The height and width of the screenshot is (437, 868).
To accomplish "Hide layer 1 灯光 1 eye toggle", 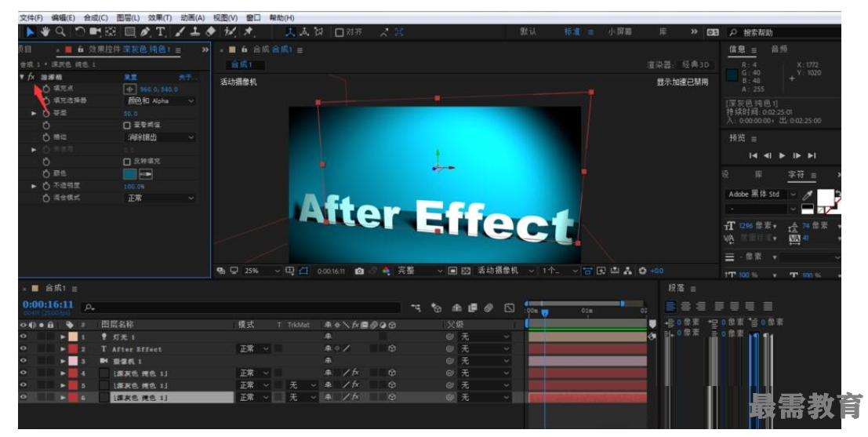I will pyautogui.click(x=24, y=337).
